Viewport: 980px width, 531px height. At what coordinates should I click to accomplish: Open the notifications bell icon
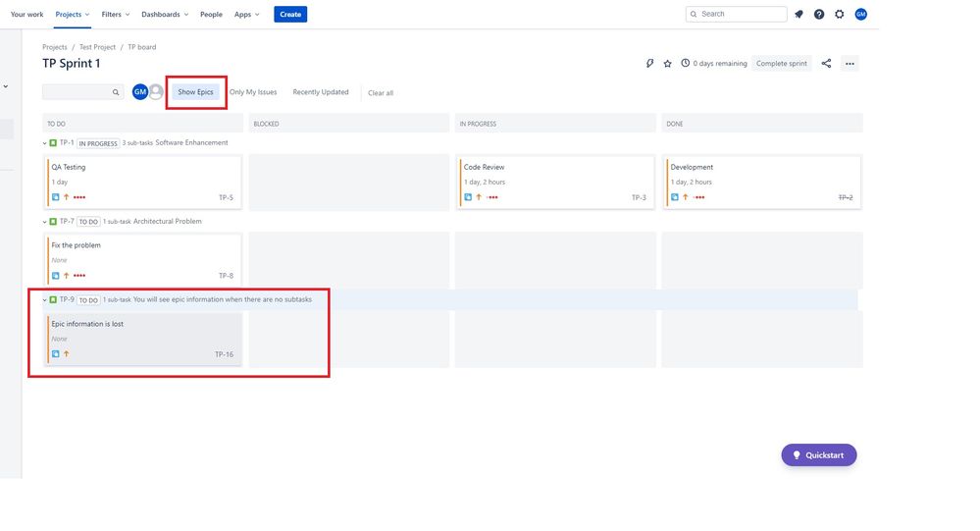(799, 14)
